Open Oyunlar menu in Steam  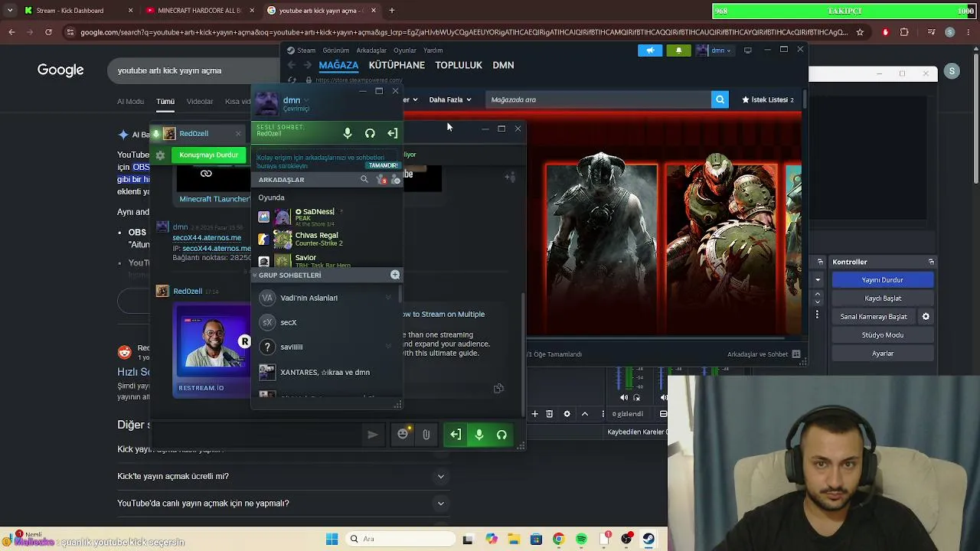pyautogui.click(x=405, y=51)
